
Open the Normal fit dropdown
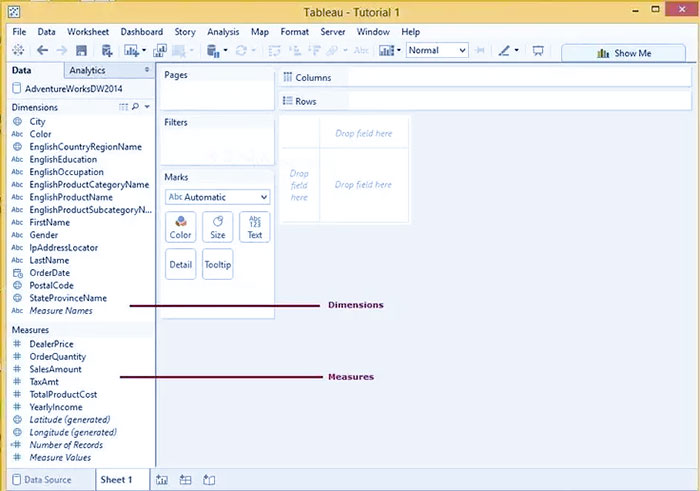(x=437, y=50)
